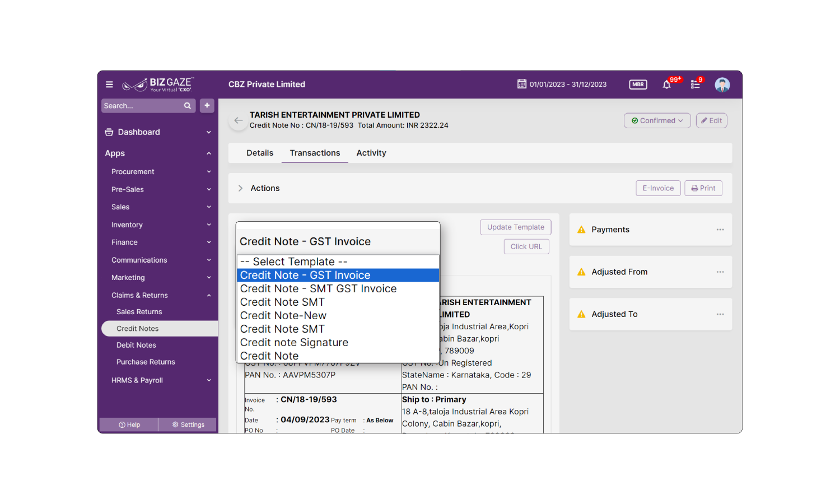Select 'Credit Note-New' template option

pos(338,315)
